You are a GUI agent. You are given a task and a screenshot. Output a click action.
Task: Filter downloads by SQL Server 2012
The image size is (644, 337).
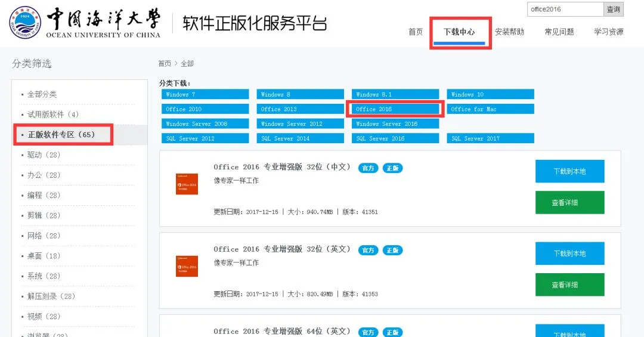pos(205,138)
